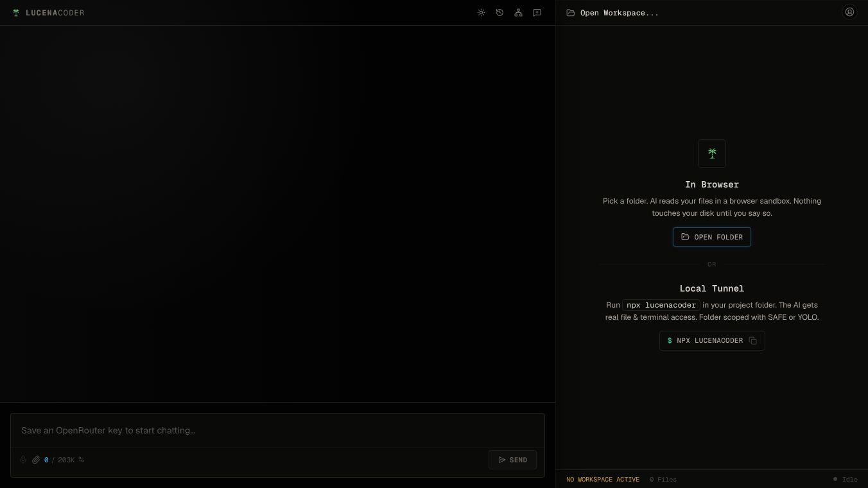Click the SEND button

click(x=512, y=460)
